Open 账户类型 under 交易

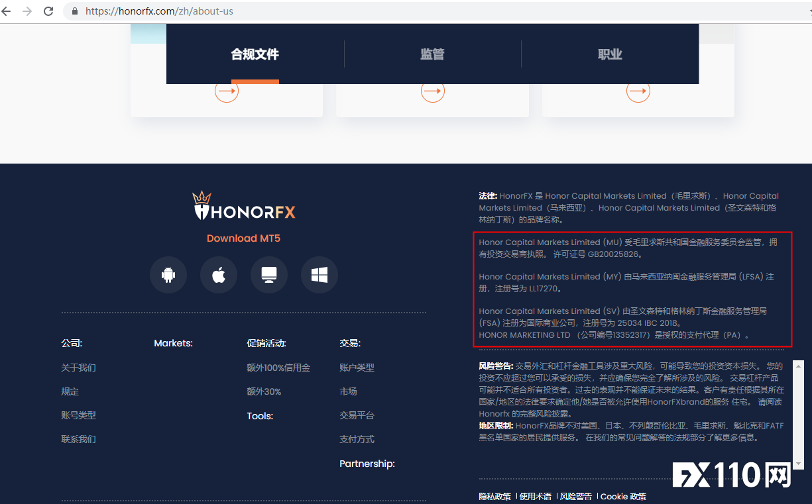pos(357,368)
